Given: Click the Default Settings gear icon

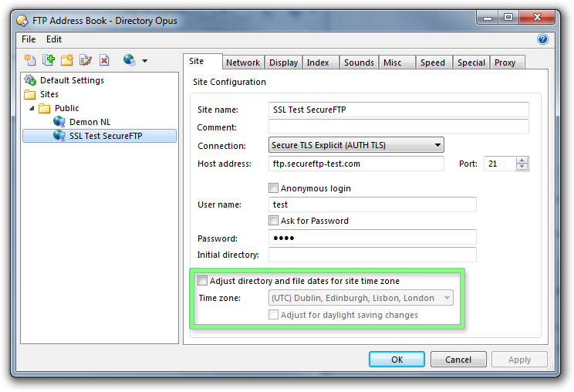Looking at the screenshot, I should point(30,79).
